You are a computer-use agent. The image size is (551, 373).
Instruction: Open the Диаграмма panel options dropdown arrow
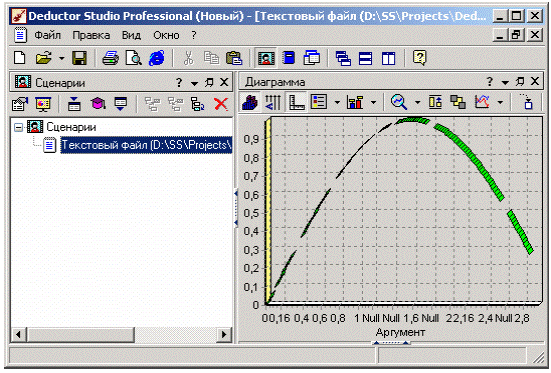pyautogui.click(x=505, y=83)
